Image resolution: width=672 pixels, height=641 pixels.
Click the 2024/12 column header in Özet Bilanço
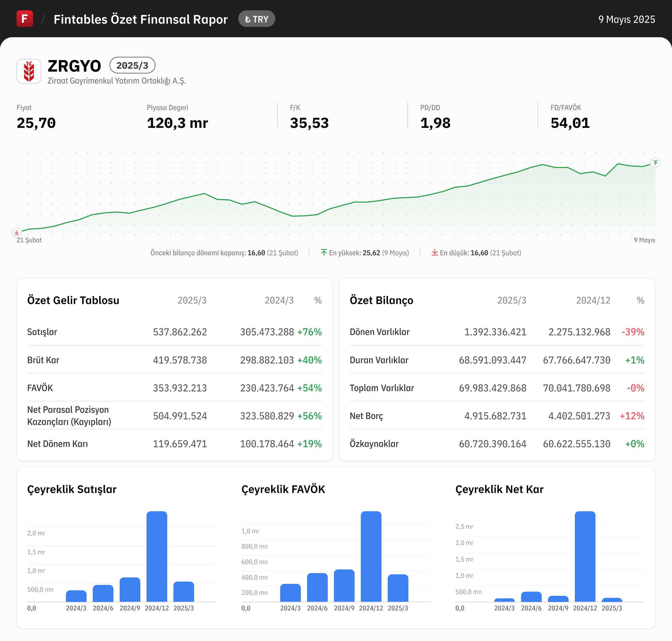[593, 300]
